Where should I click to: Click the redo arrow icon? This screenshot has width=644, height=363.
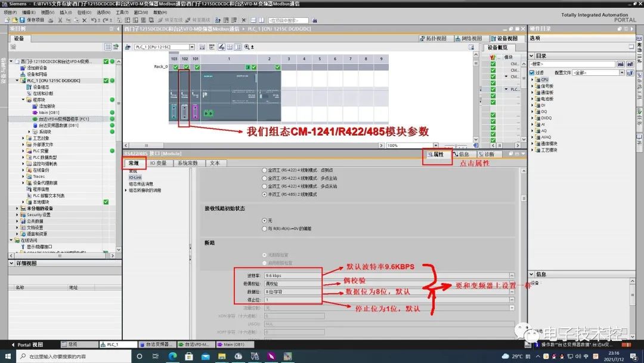click(x=106, y=20)
